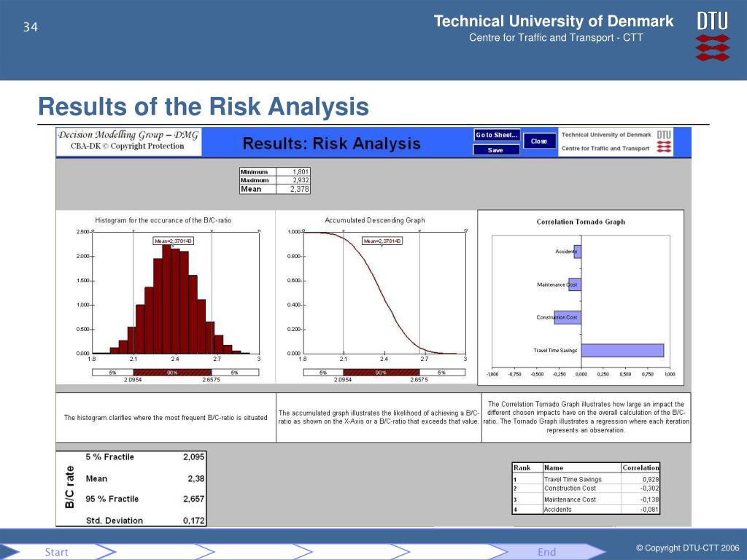747x560 pixels.
Task: Select the Mean value 2,378 cell
Action: 293,189
